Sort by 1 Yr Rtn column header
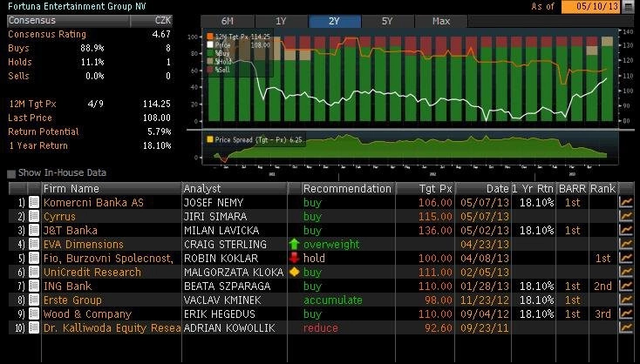Viewport: 640px width, 364px height. [x=532, y=189]
